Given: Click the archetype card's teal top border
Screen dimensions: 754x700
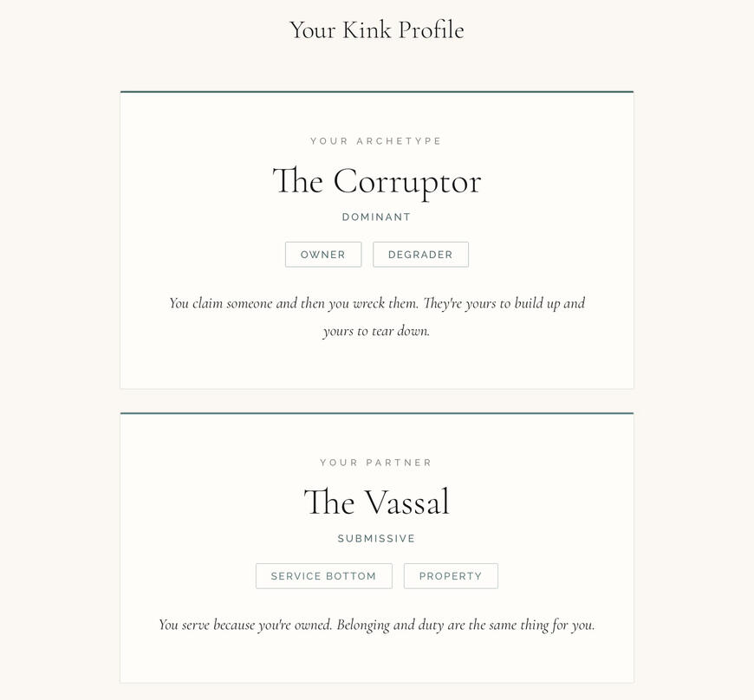Looking at the screenshot, I should (x=376, y=91).
